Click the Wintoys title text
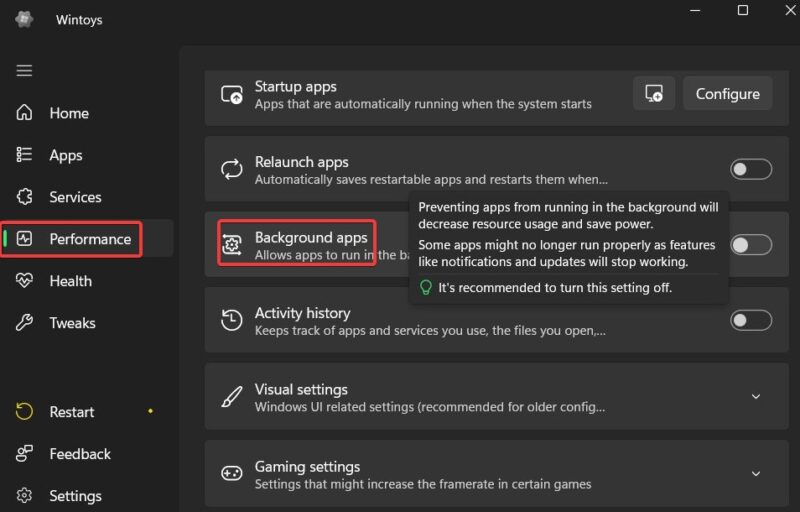 coord(79,19)
